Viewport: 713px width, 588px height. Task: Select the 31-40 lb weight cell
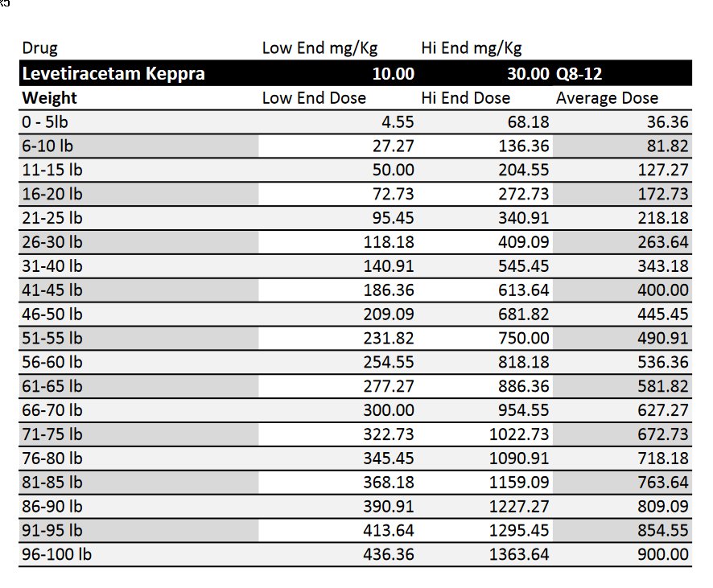click(52, 265)
